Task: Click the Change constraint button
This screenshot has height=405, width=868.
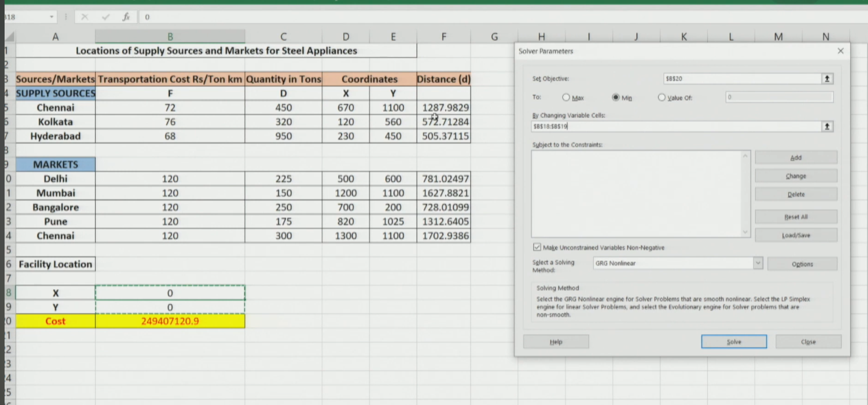Action: (796, 176)
